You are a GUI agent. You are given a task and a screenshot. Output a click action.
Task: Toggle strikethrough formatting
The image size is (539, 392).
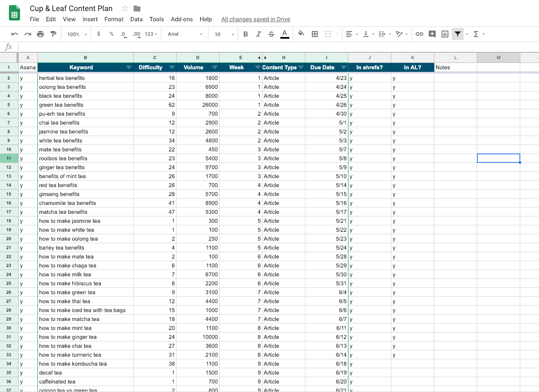click(271, 34)
